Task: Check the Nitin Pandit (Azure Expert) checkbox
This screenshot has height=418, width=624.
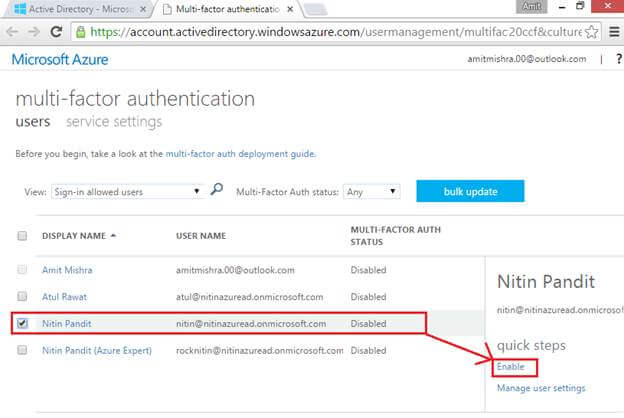Action: tap(22, 350)
